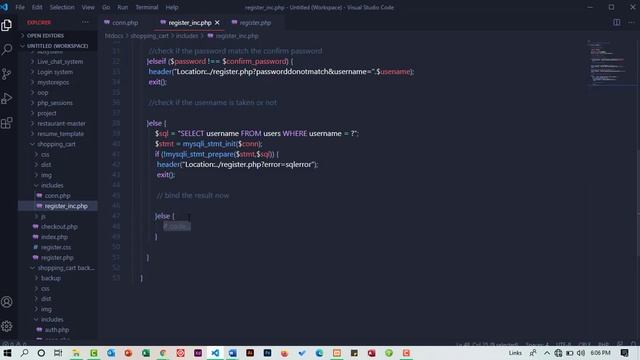The width and height of the screenshot is (640, 360).
Task: Open Microsoft Word from the taskbar
Action: click(233, 353)
